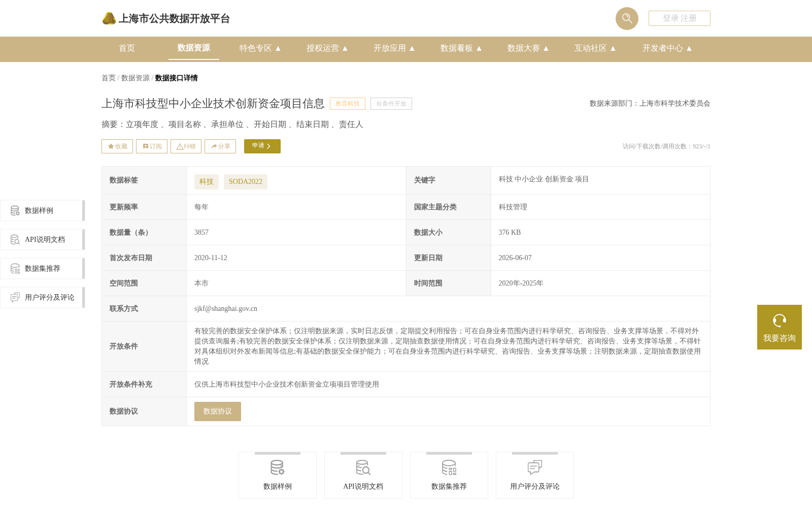Click the sidebar 数据样例 label
This screenshot has height=508, width=812.
39,210
